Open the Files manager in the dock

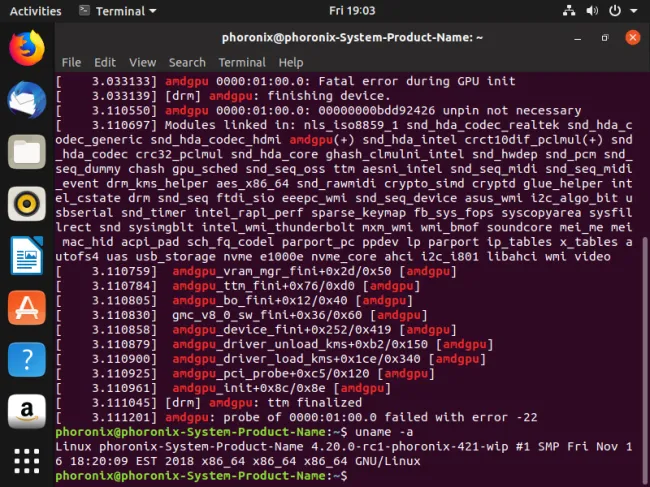pyautogui.click(x=27, y=152)
